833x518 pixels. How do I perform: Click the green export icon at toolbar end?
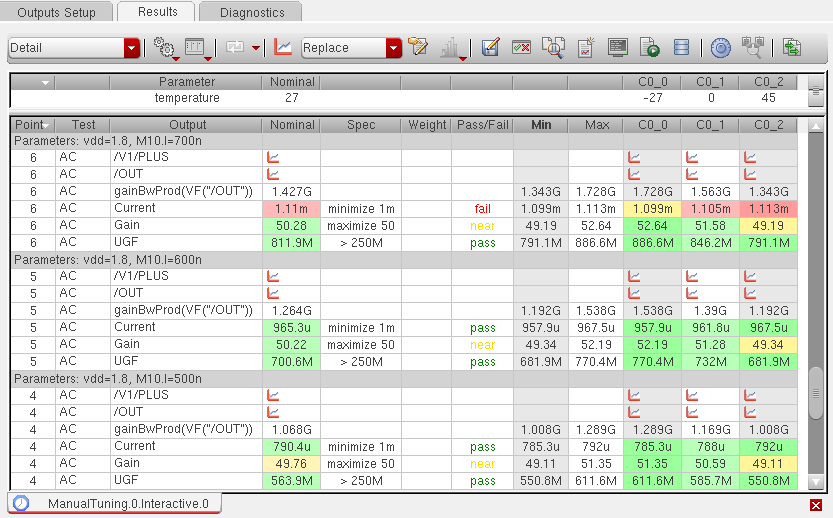(x=792, y=47)
